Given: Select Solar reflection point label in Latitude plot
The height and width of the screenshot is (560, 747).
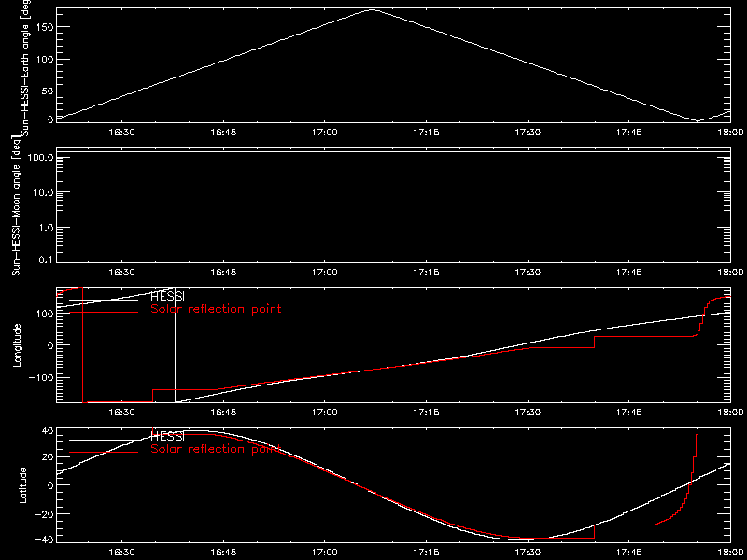Looking at the screenshot, I should [x=216, y=450].
